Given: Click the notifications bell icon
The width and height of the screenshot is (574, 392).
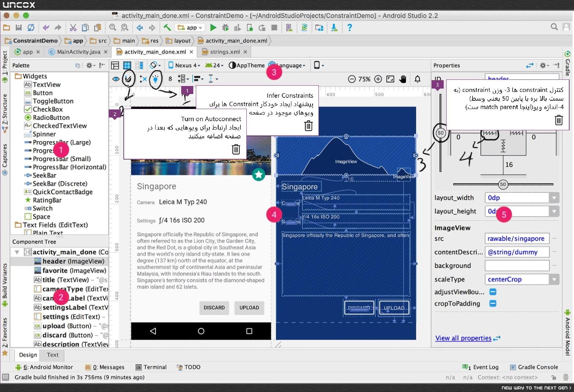Looking at the screenshot, I should [x=417, y=79].
